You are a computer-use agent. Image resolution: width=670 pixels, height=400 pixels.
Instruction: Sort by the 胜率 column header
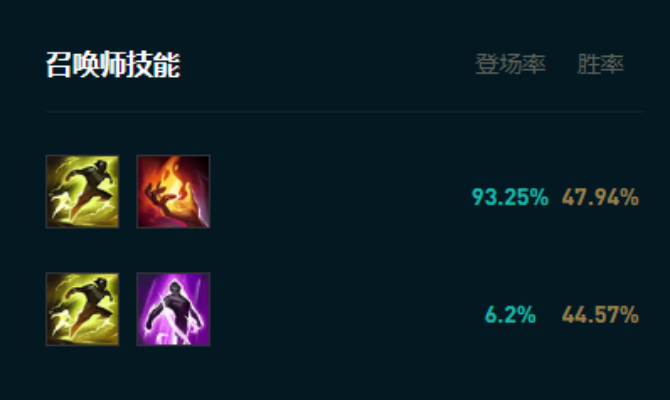[x=600, y=64]
